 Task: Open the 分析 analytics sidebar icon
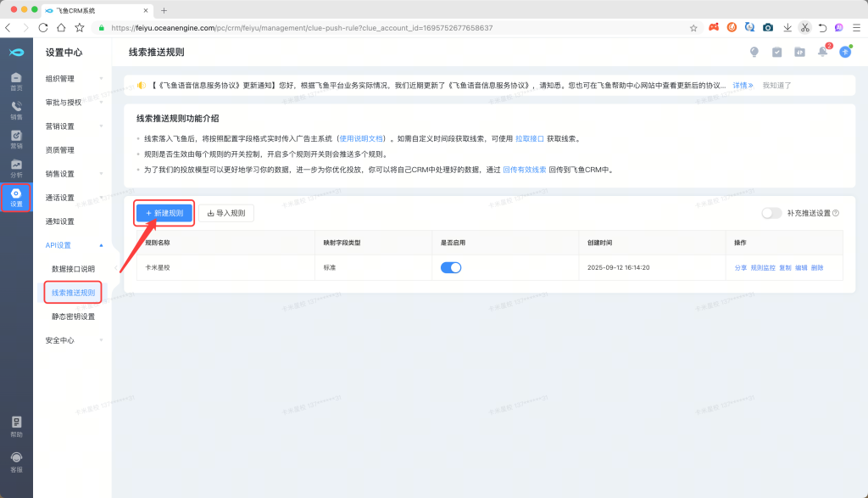pos(16,168)
